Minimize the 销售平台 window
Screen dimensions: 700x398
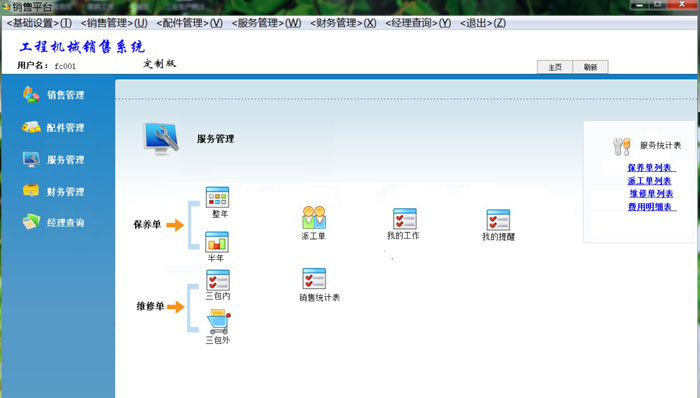click(639, 4)
